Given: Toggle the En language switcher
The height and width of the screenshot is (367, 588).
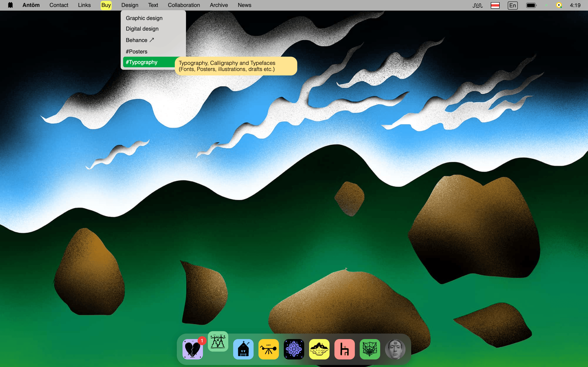Looking at the screenshot, I should (x=512, y=5).
